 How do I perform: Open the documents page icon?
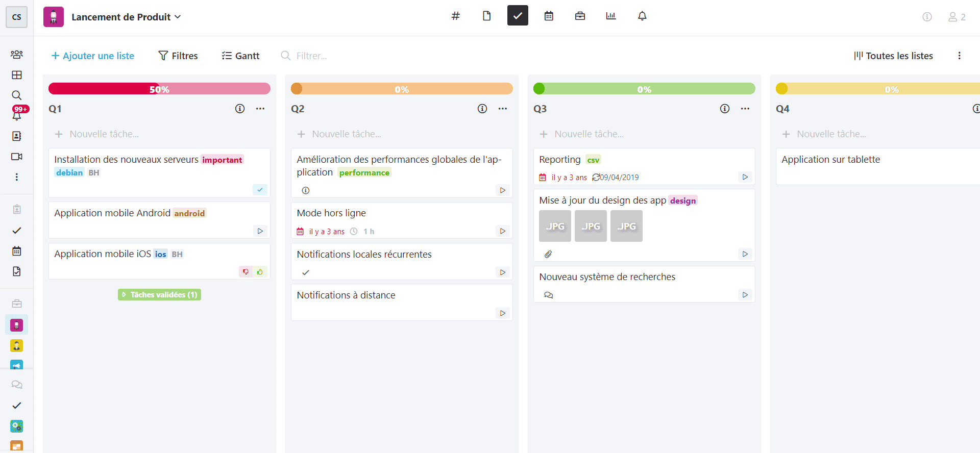(x=486, y=16)
